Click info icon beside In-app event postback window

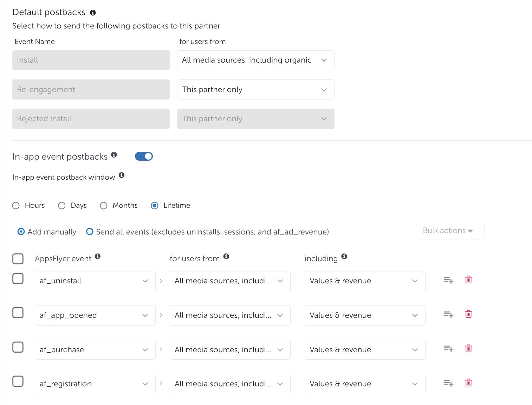(x=122, y=175)
